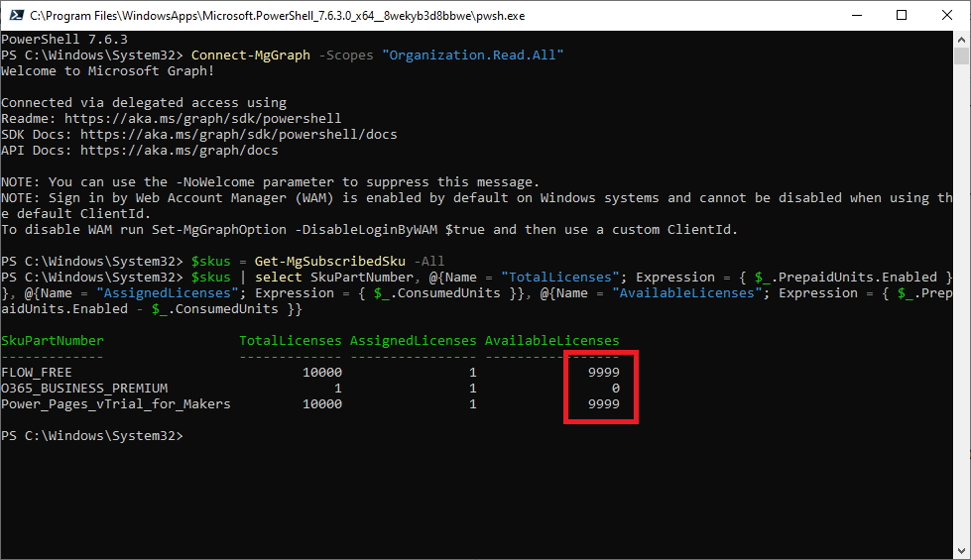Click the "AssignedLicenses" string in select command
Image resolution: width=971 pixels, height=560 pixels.
(x=168, y=292)
